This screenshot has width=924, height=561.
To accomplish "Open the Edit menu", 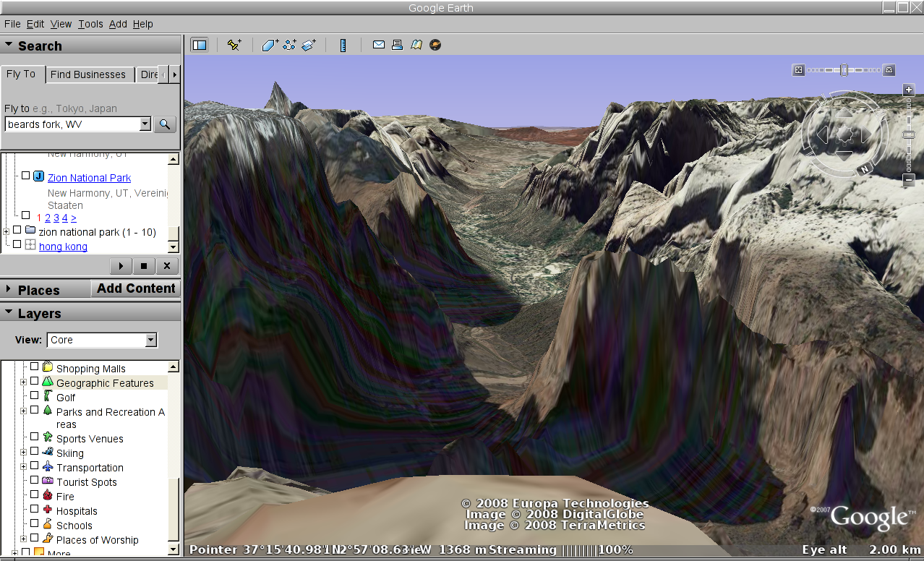I will pyautogui.click(x=35, y=24).
